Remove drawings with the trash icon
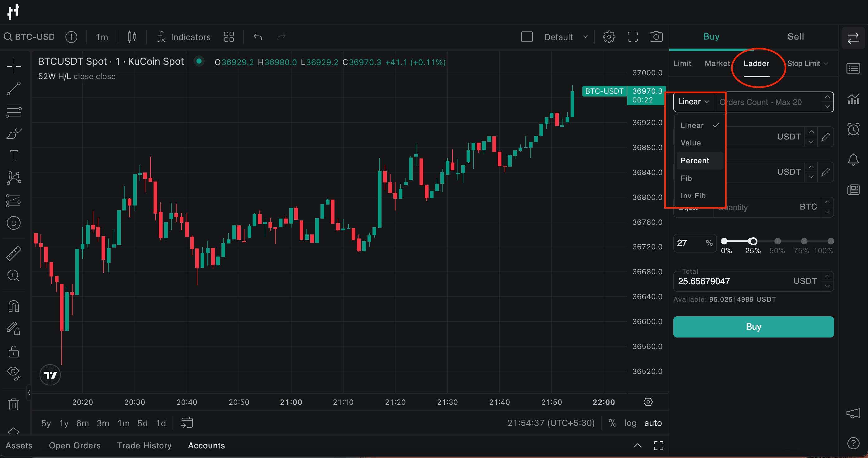 click(x=13, y=404)
